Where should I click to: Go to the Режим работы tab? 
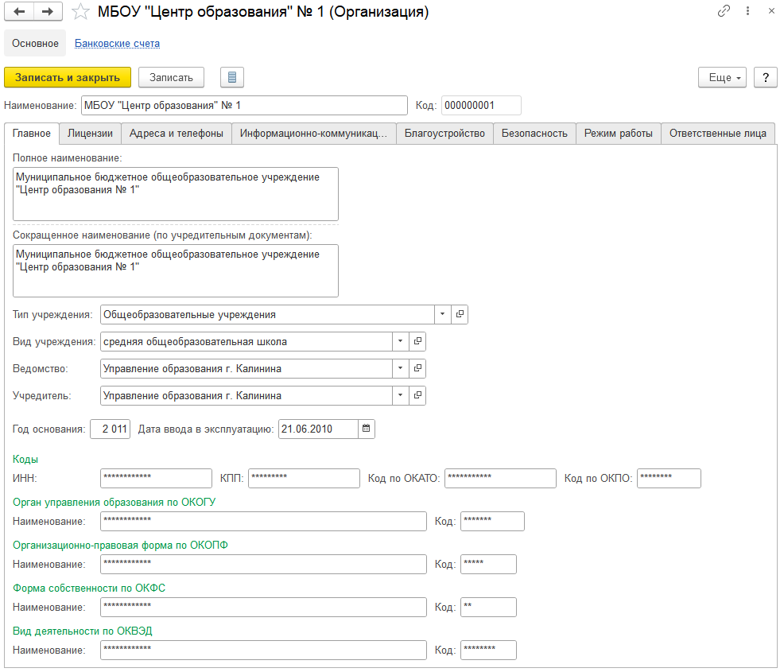coord(618,134)
